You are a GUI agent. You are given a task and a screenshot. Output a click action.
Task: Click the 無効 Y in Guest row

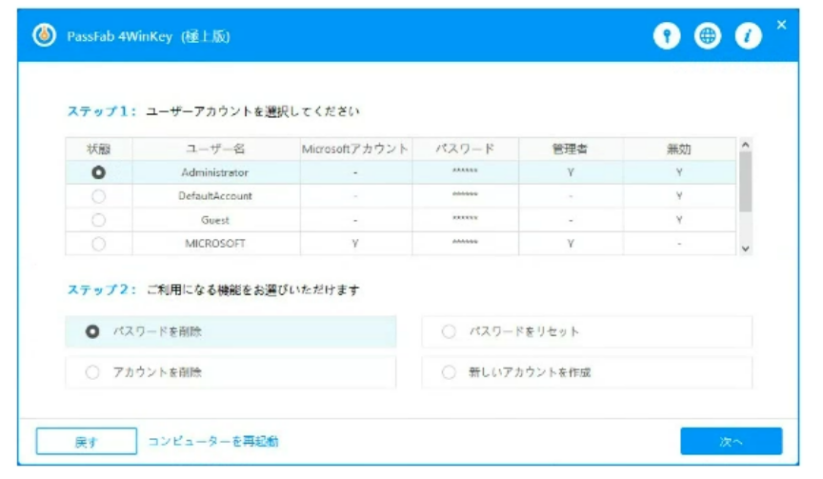coord(679,220)
